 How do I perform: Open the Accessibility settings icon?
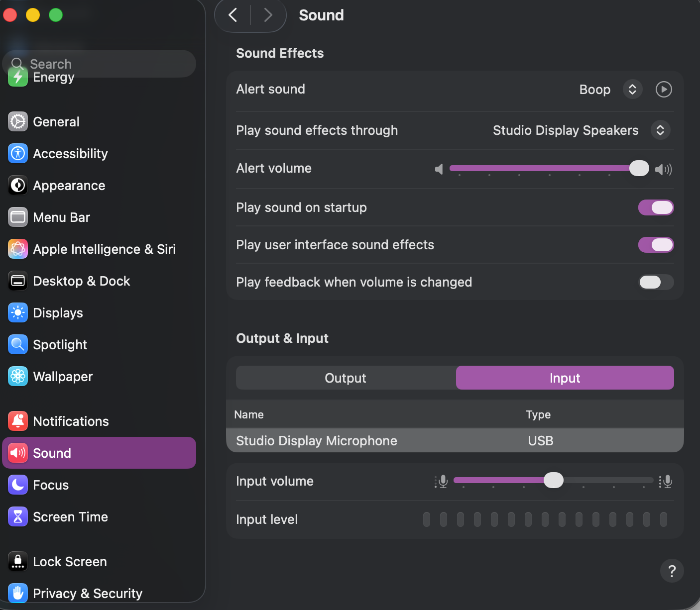pyautogui.click(x=18, y=154)
